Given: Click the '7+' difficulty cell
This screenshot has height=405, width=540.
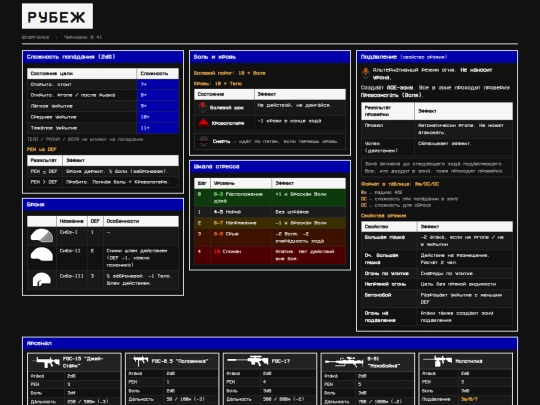Looking at the screenshot, I should coord(158,84).
